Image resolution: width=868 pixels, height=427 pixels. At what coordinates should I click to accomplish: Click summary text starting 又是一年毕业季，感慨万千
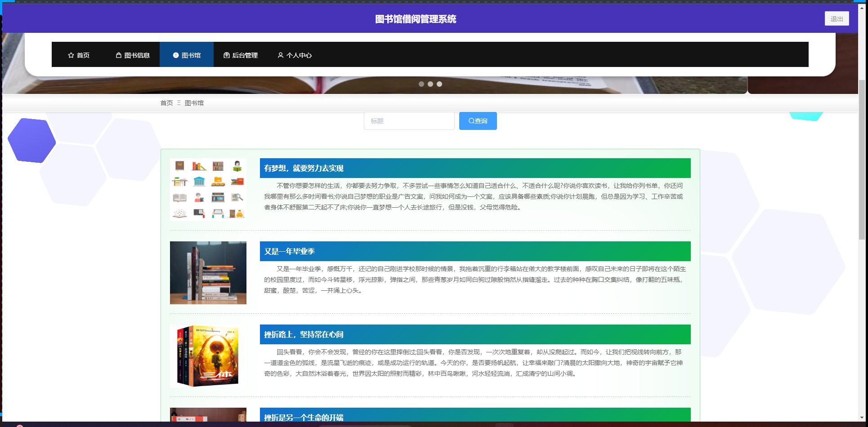tap(475, 280)
